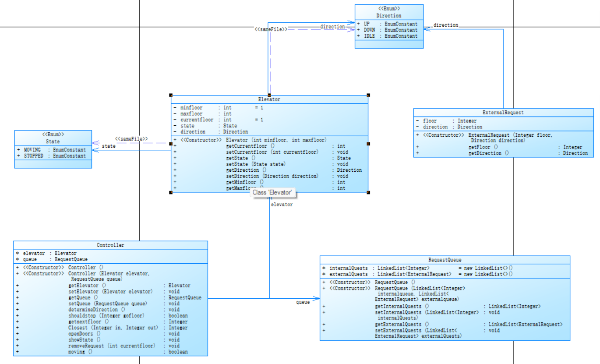Click determineDirection operation in Controller
Viewport: 600px width, 364px height.
96,310
